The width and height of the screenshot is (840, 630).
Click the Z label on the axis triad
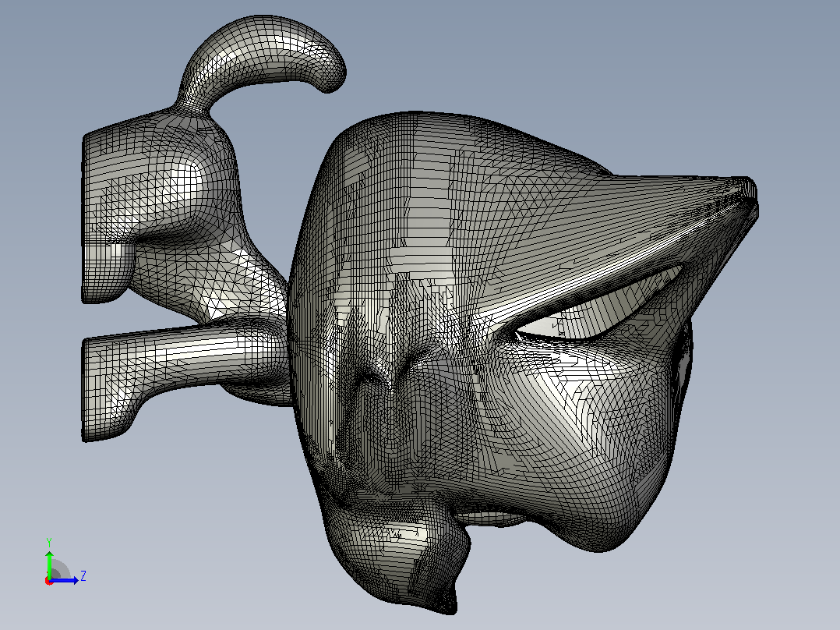point(83,576)
